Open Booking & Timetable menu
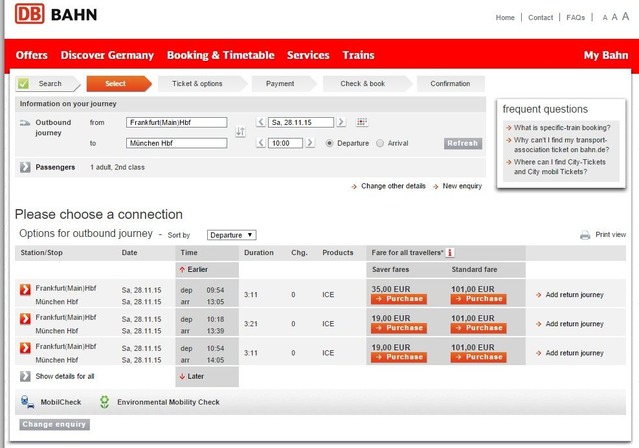Screen dimensions: 639x448 pos(220,55)
